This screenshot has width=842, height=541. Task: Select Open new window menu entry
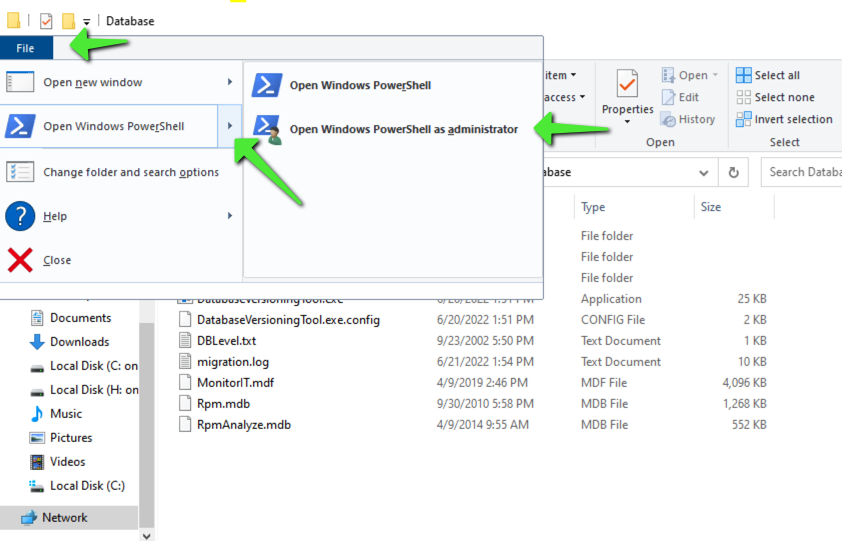(121, 82)
